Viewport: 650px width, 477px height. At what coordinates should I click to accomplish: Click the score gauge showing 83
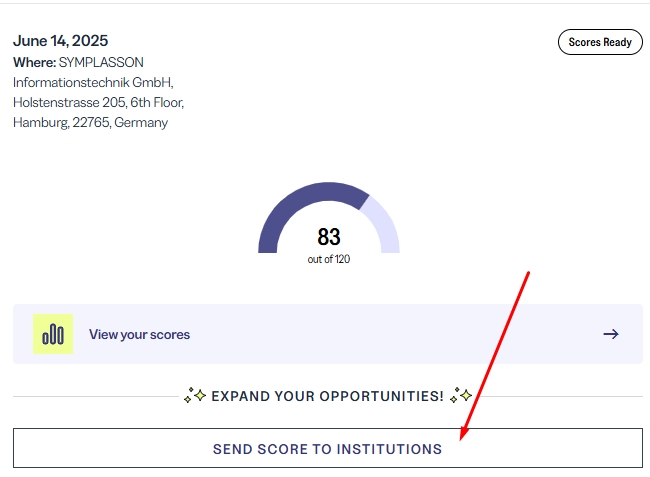pos(329,224)
